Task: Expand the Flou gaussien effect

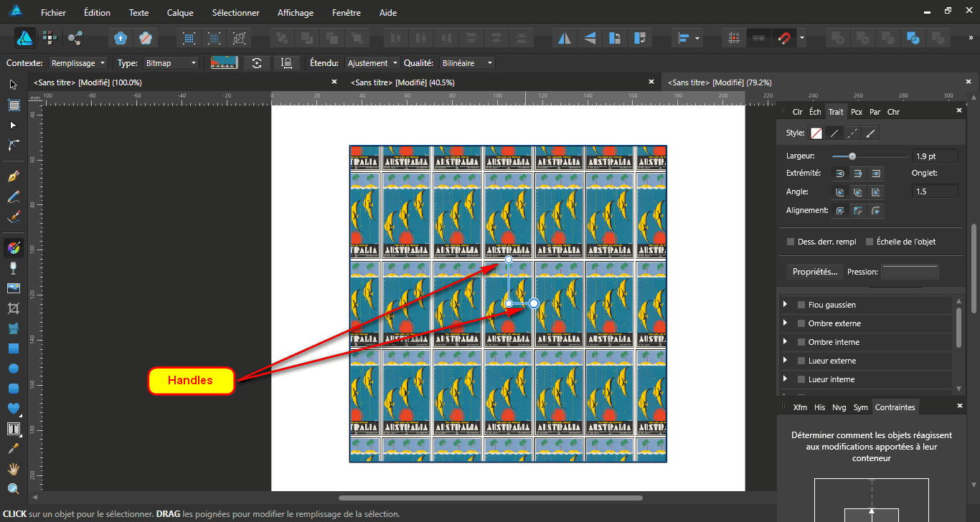Action: click(x=786, y=305)
